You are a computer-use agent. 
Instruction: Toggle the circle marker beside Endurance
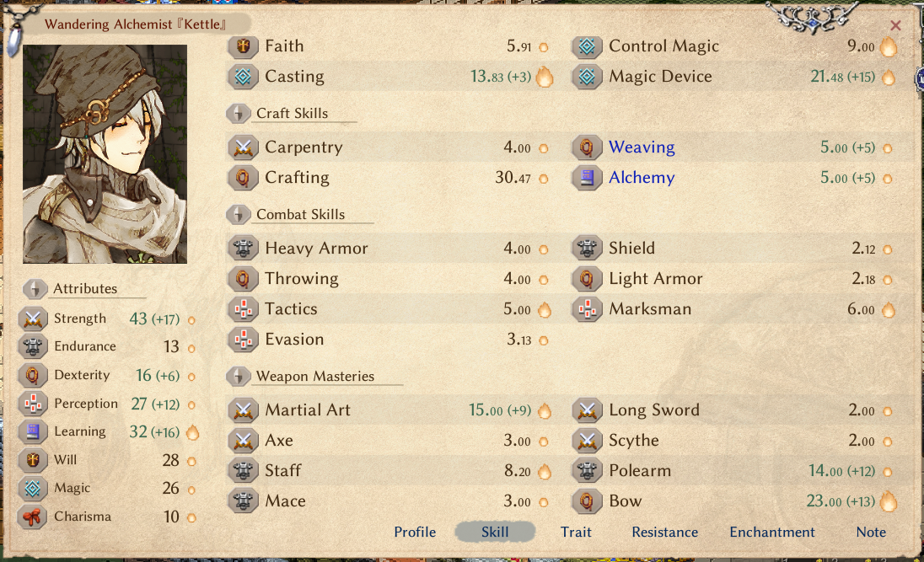[x=191, y=348]
